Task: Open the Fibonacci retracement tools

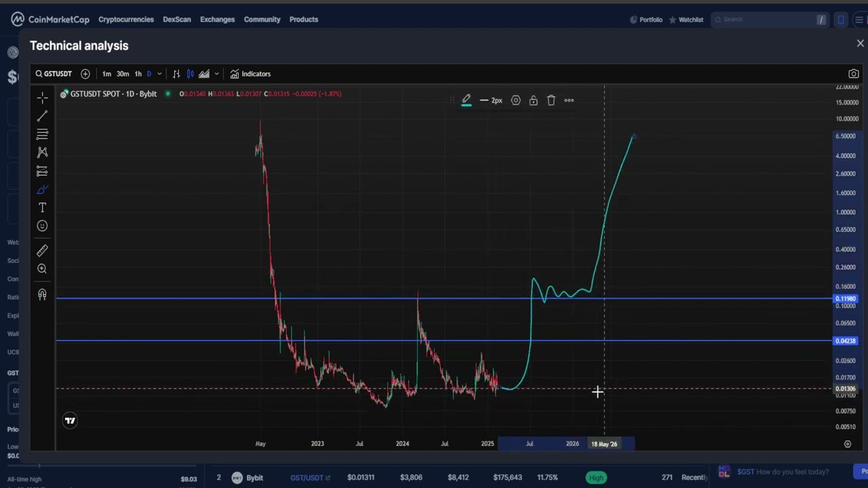Action: [42, 134]
